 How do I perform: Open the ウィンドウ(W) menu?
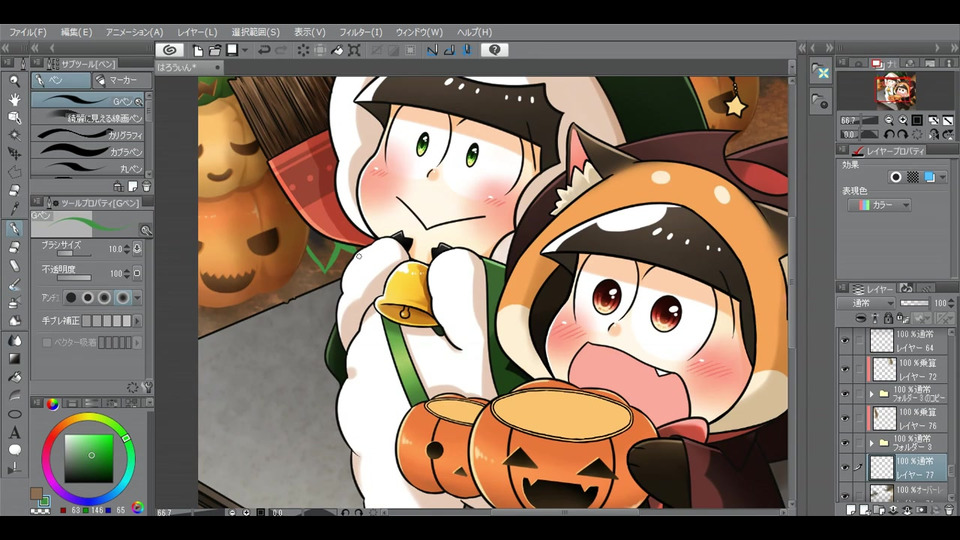click(419, 32)
